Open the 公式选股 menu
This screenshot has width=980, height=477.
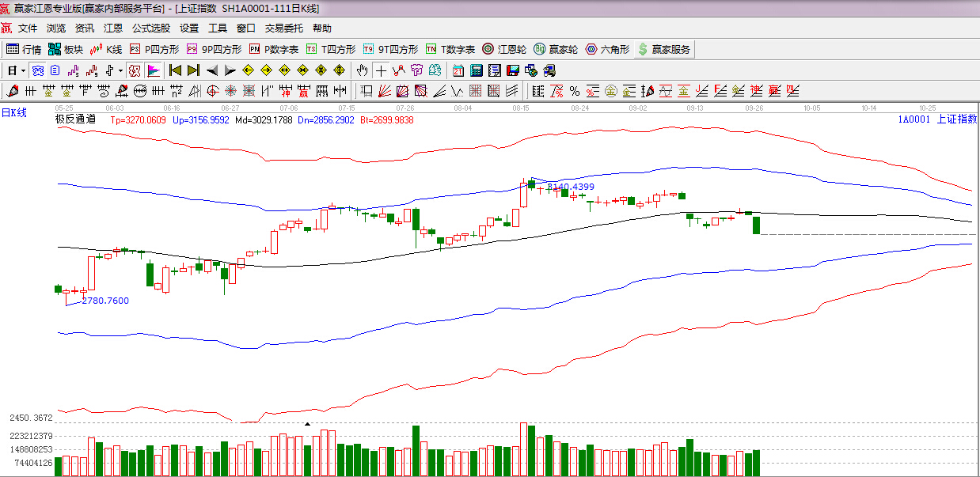pyautogui.click(x=150, y=28)
